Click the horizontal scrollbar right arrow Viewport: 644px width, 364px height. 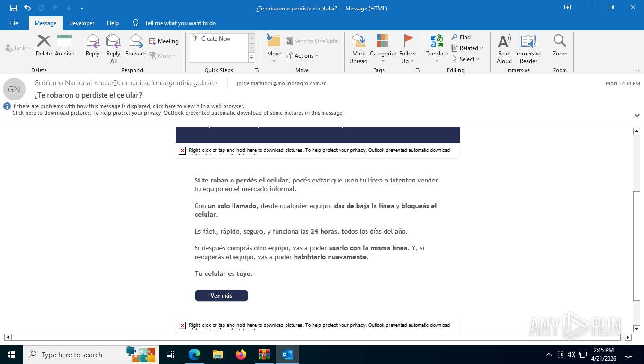628,337
